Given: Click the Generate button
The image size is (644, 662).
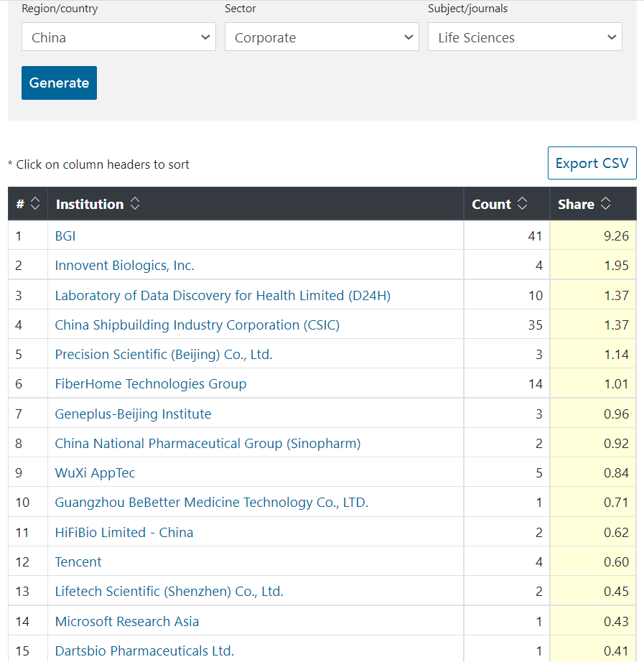Looking at the screenshot, I should (x=59, y=83).
